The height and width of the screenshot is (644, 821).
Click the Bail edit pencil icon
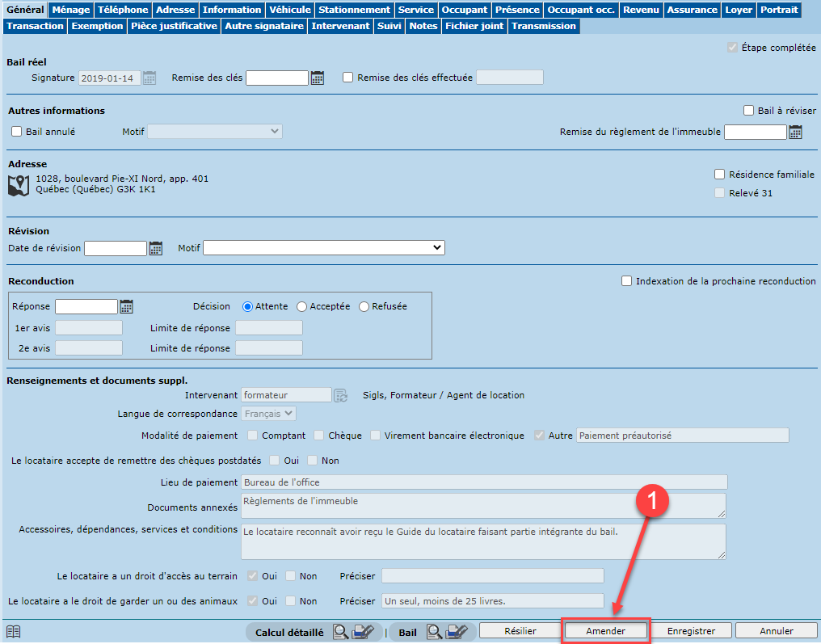click(457, 632)
